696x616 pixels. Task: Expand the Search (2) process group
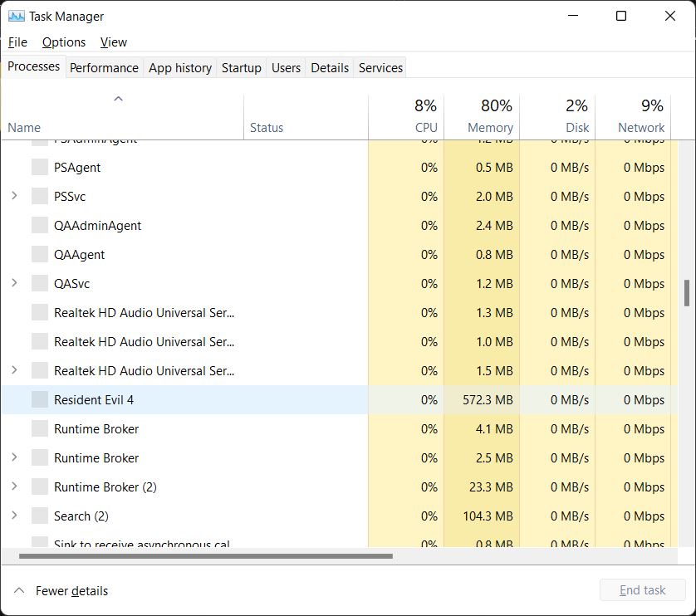coord(14,516)
